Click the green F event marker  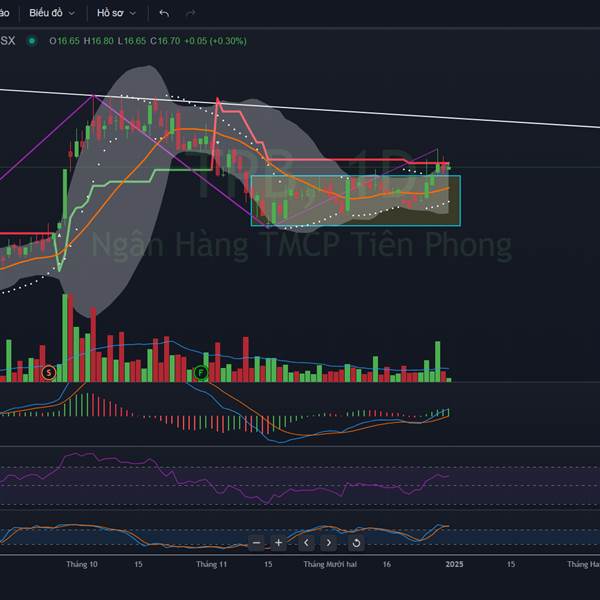point(201,372)
